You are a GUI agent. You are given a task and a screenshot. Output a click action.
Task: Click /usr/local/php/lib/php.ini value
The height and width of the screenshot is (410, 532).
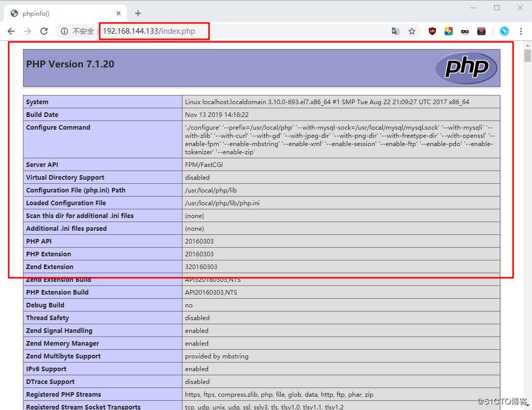click(x=222, y=203)
